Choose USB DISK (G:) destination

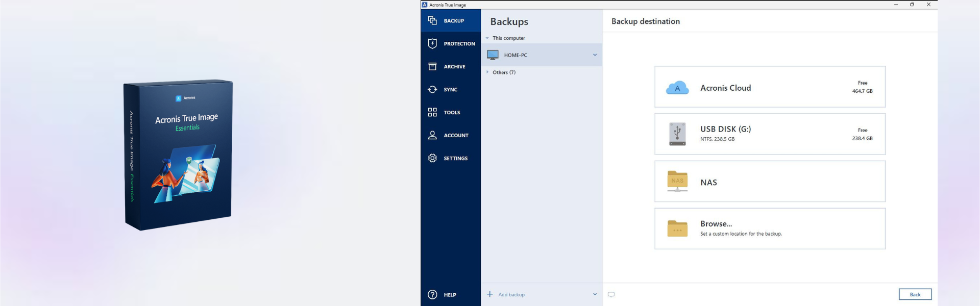pyautogui.click(x=770, y=134)
